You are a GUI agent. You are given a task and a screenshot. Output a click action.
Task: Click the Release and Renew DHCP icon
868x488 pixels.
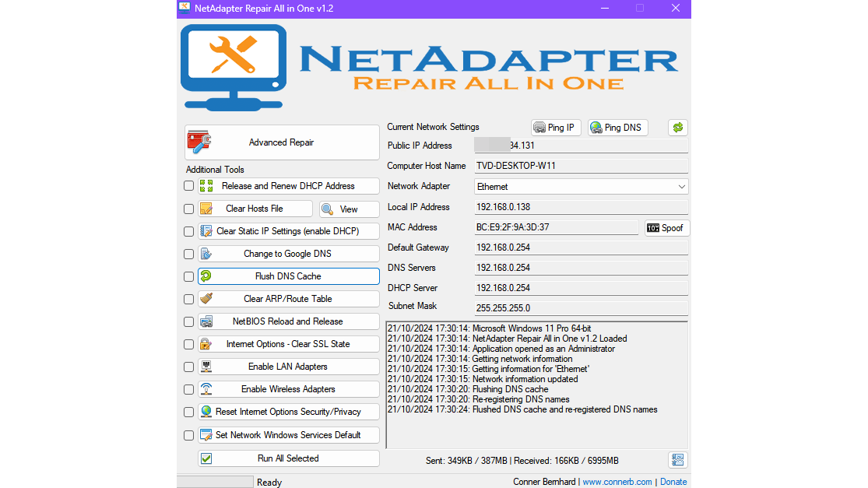click(x=206, y=186)
